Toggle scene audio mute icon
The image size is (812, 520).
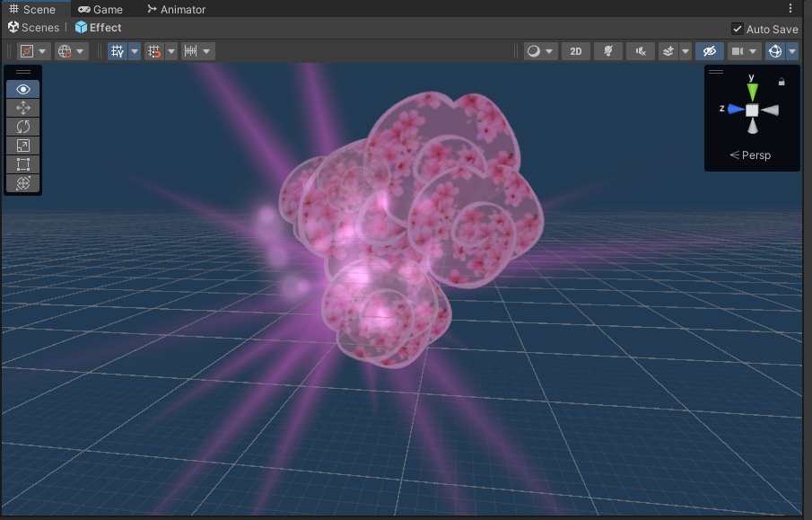tap(641, 51)
